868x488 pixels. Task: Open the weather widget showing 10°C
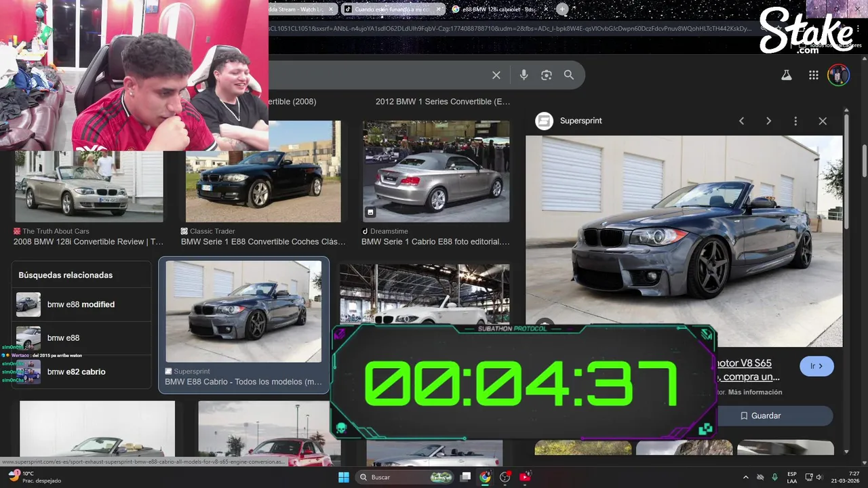point(34,477)
